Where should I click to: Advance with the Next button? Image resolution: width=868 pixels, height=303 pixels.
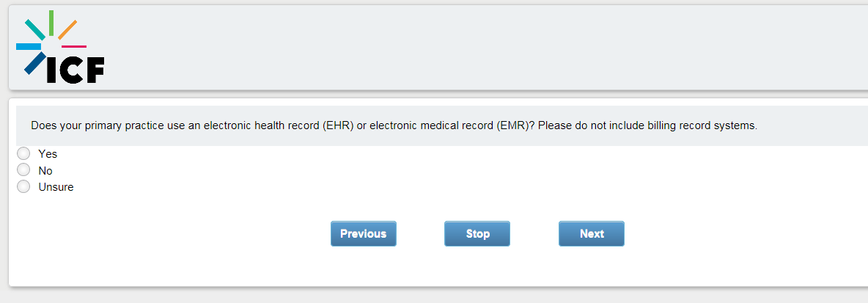click(591, 234)
